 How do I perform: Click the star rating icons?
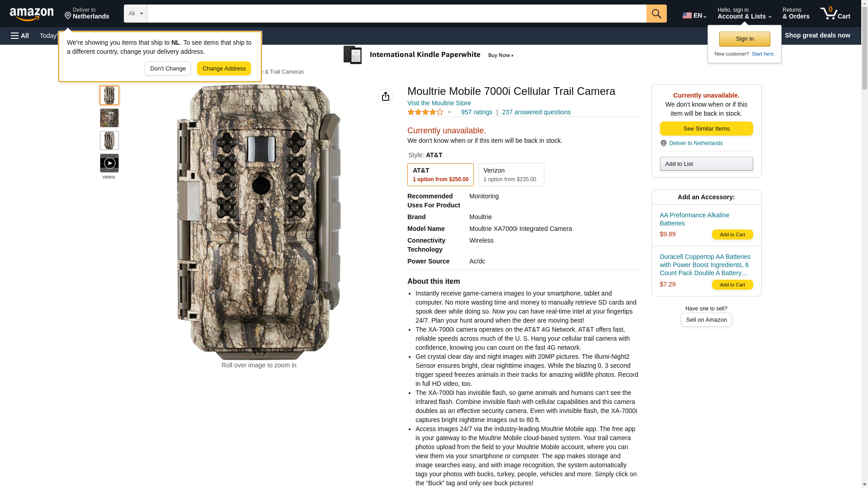pyautogui.click(x=425, y=112)
